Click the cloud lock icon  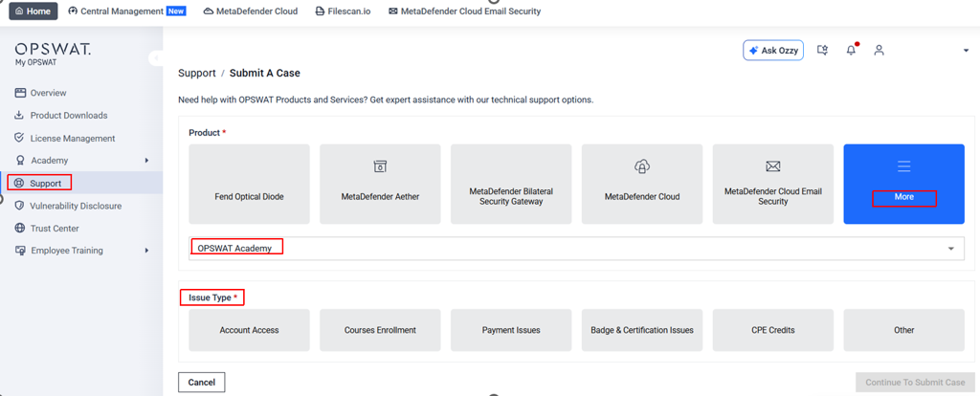point(642,166)
